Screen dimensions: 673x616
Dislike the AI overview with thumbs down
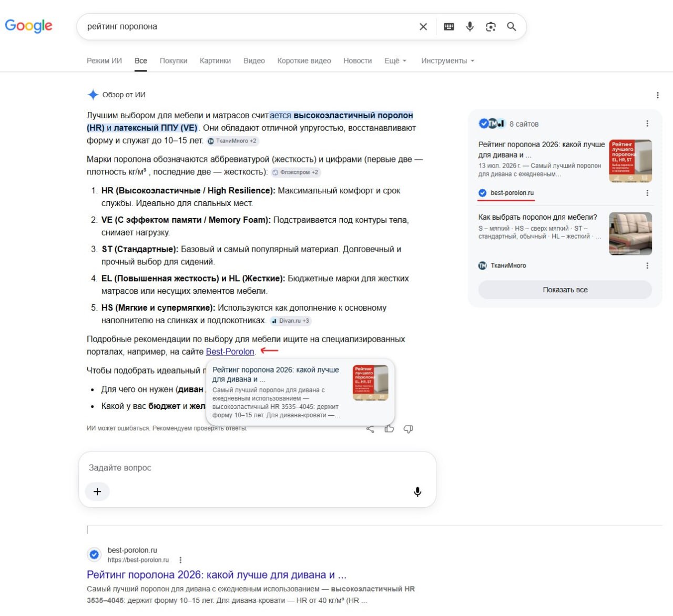(x=408, y=429)
